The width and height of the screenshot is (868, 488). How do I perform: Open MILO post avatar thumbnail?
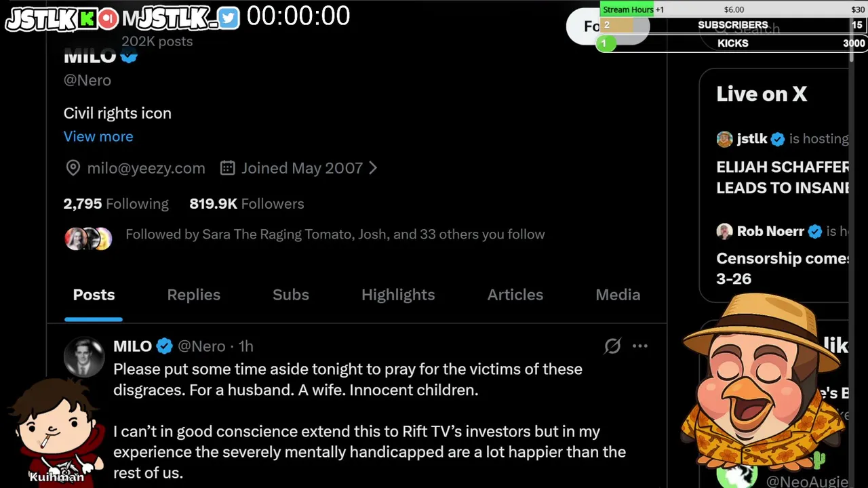pos(83,356)
